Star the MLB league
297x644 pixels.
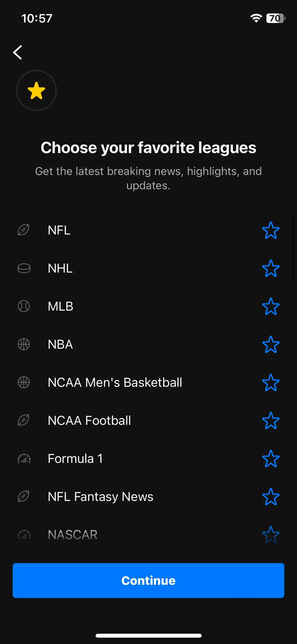271,306
